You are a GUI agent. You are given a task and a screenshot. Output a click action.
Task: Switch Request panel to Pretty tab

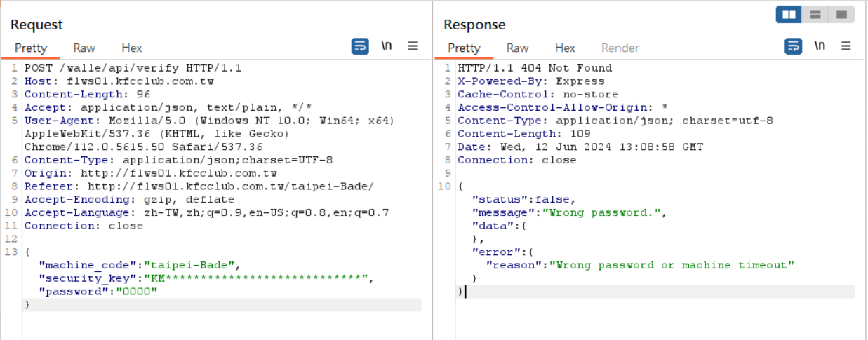click(x=31, y=48)
